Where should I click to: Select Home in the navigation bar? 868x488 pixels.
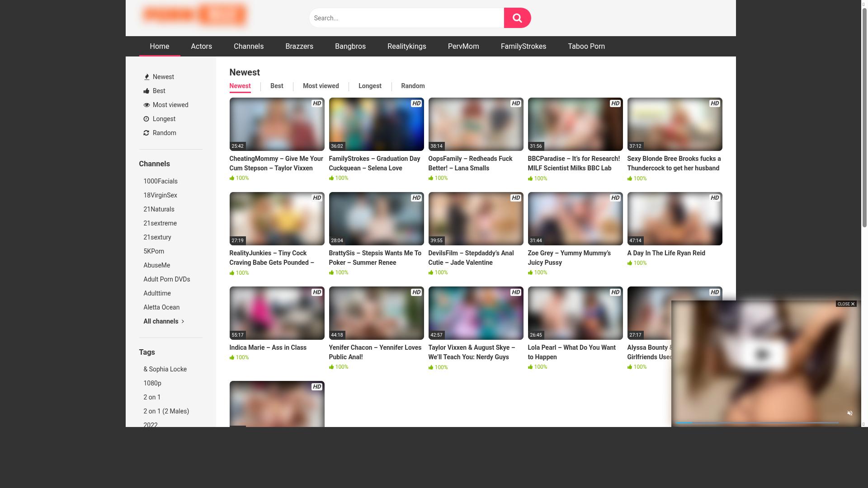[x=159, y=46]
